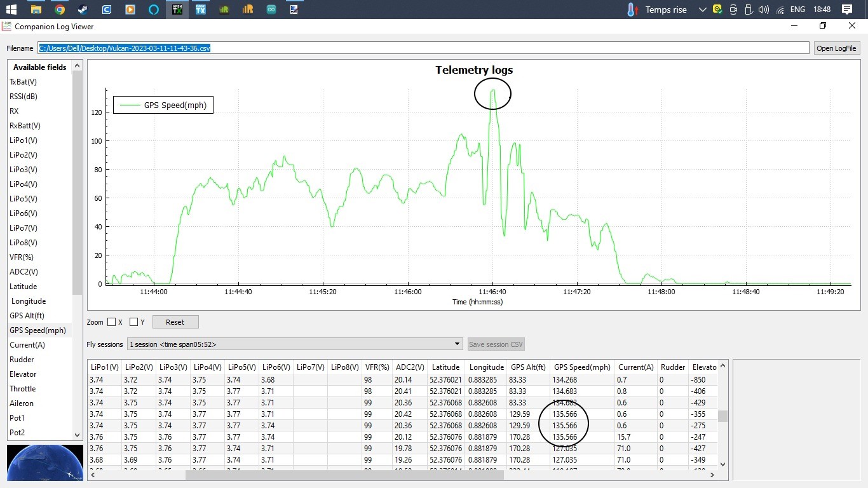The width and height of the screenshot is (868, 488).
Task: Click the Google Earth globe thumbnail
Action: point(45,463)
